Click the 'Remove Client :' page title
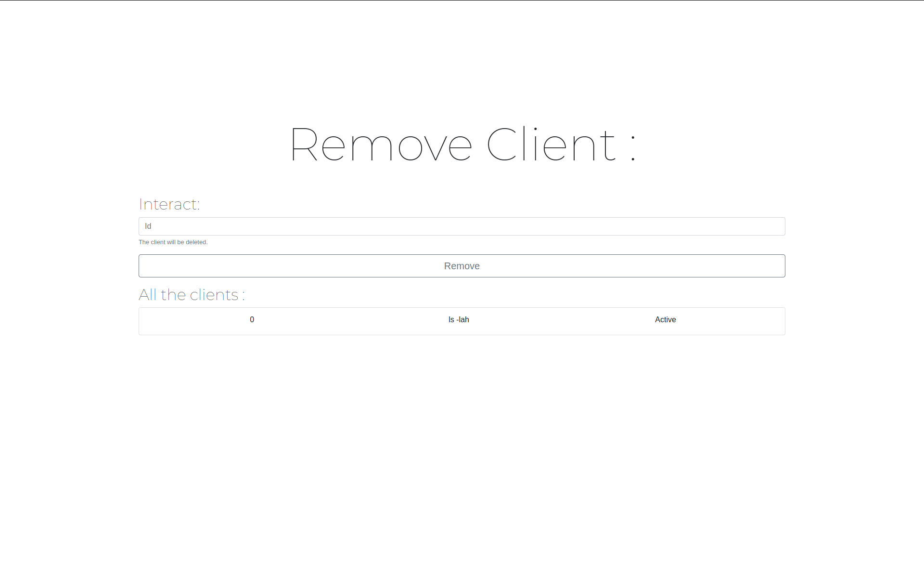 click(x=462, y=144)
